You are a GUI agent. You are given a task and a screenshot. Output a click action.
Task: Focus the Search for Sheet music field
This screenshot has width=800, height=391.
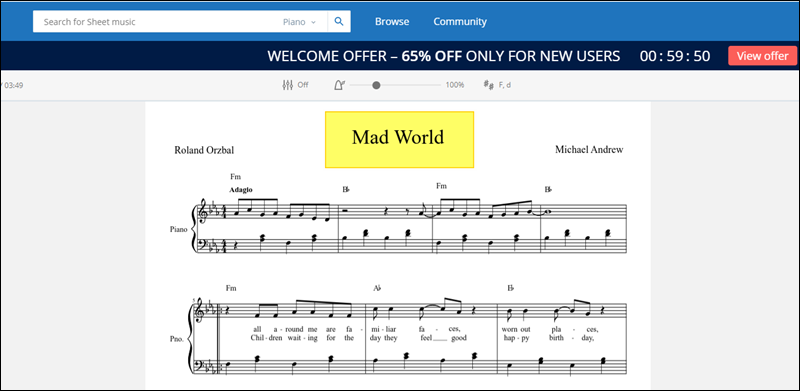(158, 22)
